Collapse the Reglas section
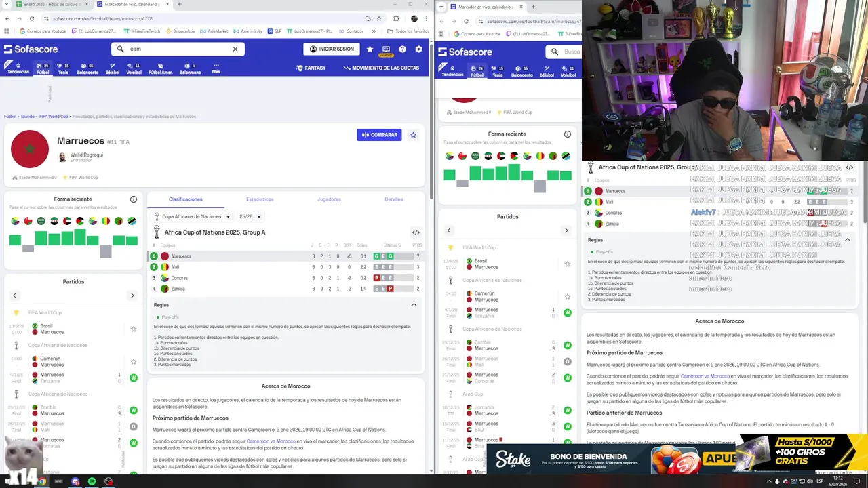Screen dimensions: 868x488 point(414,305)
